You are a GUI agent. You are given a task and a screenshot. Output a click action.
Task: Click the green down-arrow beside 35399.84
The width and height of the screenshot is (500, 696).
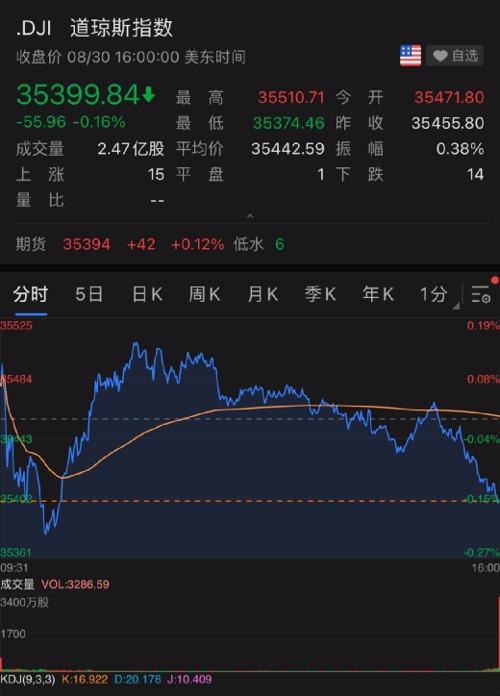[x=149, y=94]
